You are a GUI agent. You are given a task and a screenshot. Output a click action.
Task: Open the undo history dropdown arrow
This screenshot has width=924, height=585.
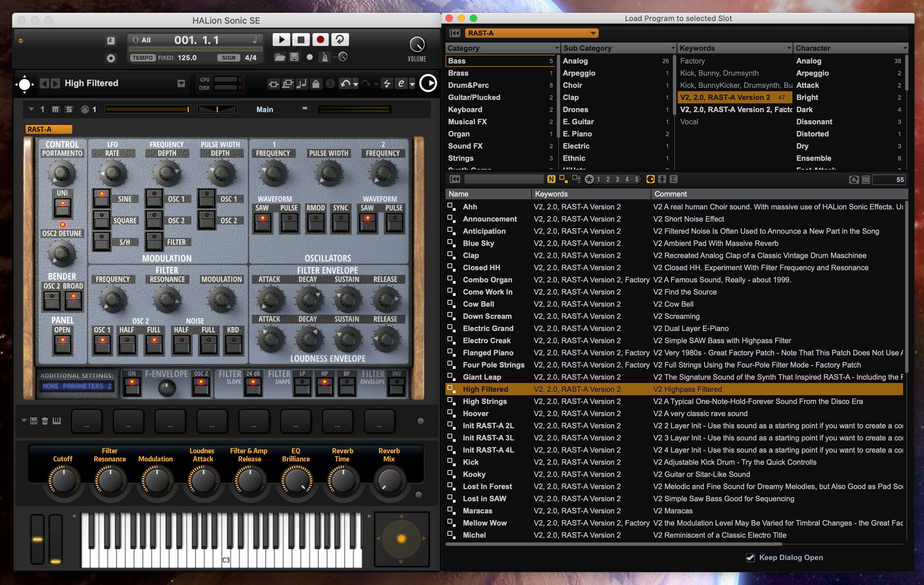(x=356, y=84)
